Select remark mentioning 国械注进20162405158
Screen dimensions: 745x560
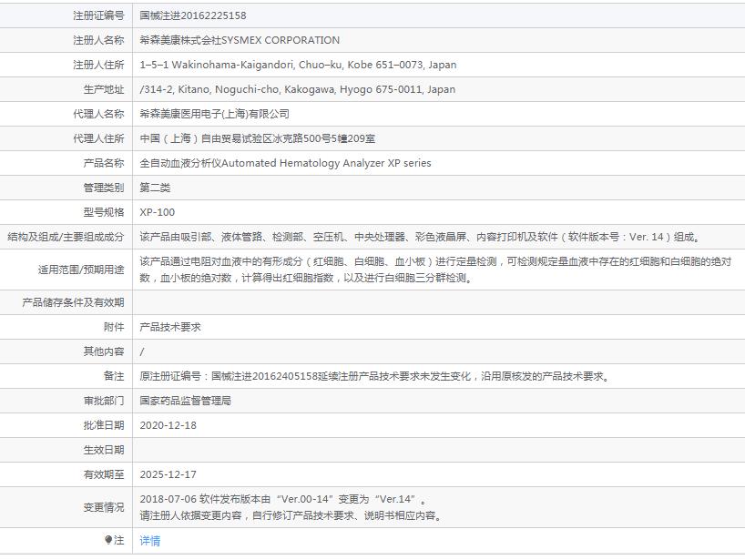tap(375, 376)
